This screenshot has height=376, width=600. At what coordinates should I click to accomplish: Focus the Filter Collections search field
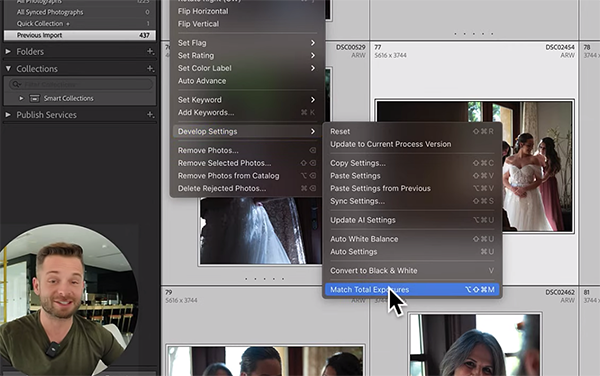click(x=81, y=84)
